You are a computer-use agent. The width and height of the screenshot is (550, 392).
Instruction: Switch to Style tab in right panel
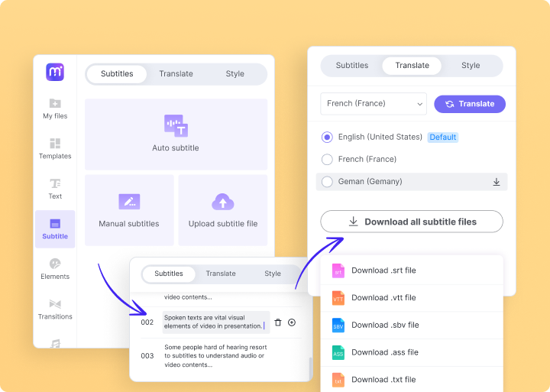(471, 66)
